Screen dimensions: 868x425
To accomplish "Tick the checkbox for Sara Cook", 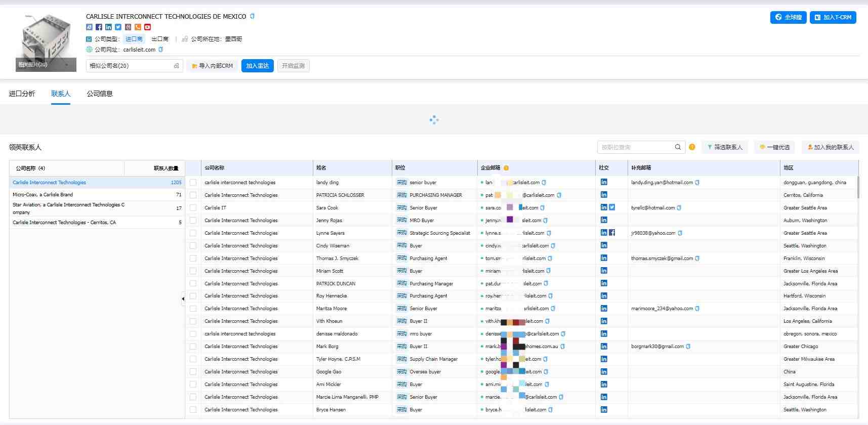I will pyautogui.click(x=193, y=207).
